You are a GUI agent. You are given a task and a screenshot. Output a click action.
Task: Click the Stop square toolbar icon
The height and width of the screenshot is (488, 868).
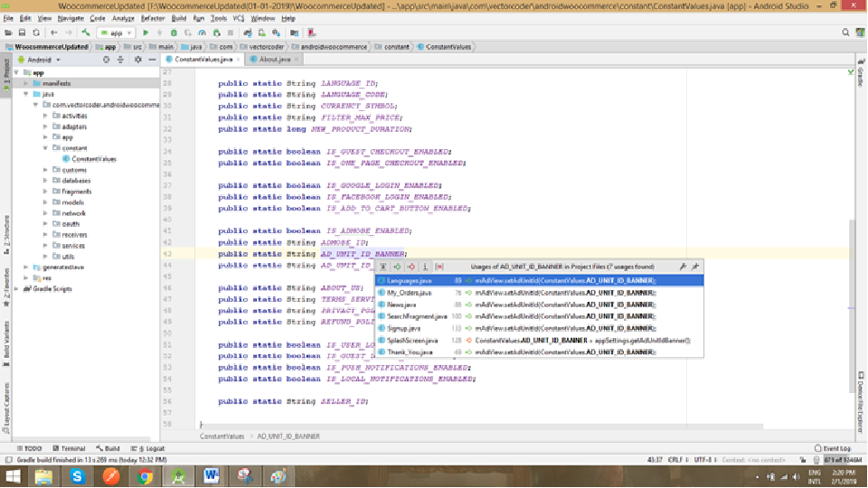(231, 33)
